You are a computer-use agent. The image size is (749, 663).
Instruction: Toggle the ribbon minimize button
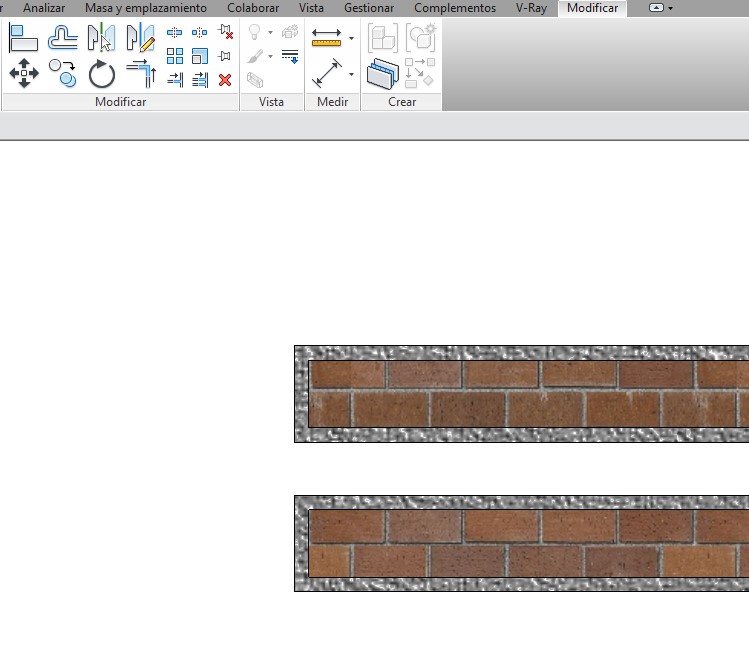656,8
